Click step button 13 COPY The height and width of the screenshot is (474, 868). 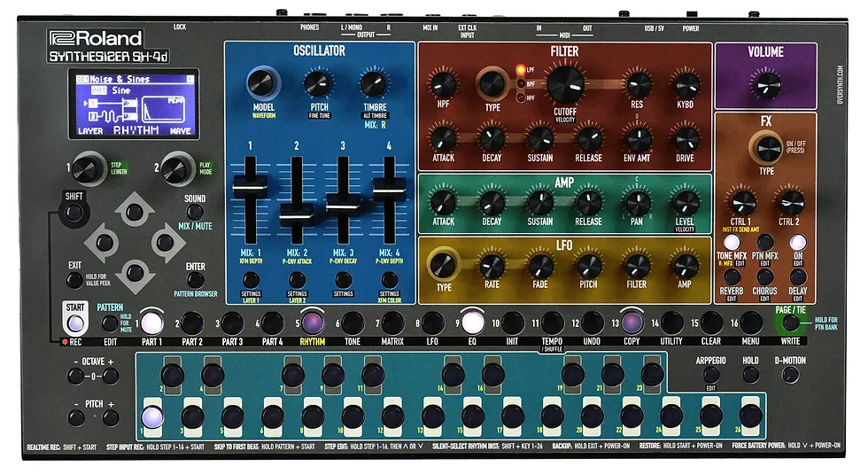632,322
